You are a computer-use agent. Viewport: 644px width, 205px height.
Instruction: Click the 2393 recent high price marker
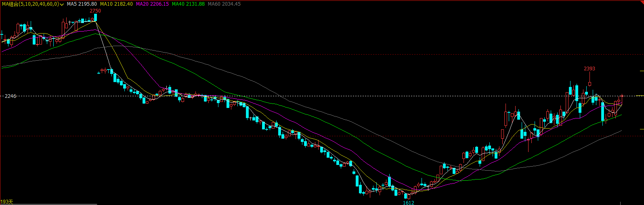pos(589,69)
